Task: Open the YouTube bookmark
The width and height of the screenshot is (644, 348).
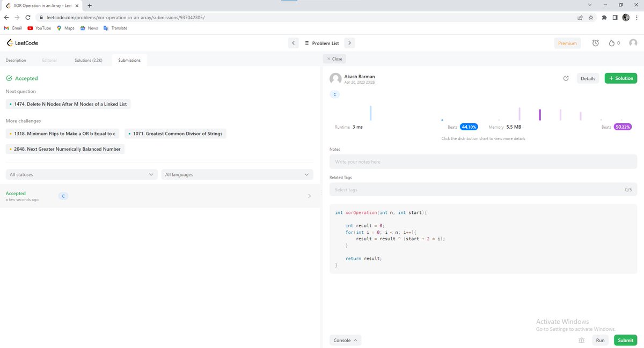Action: click(39, 28)
